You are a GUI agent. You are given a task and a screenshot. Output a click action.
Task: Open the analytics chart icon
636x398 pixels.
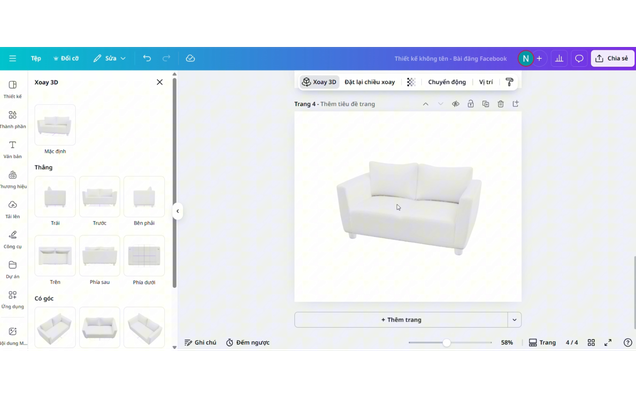[559, 58]
